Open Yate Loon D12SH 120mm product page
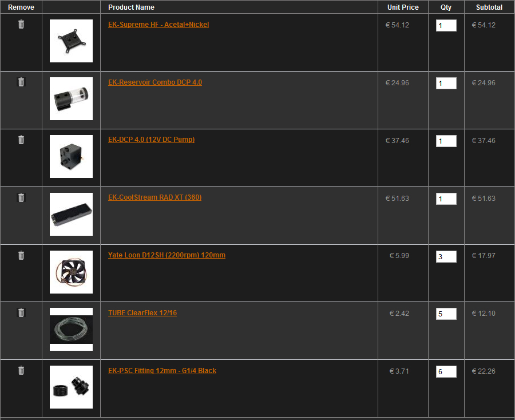Viewport: 515px width, 420px height. pyautogui.click(x=167, y=255)
